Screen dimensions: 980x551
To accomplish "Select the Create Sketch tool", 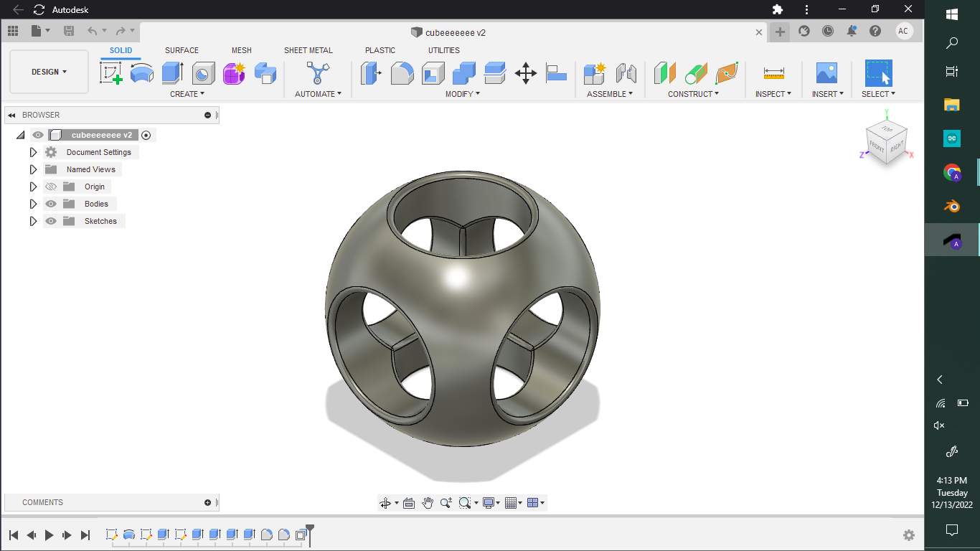I will point(110,72).
